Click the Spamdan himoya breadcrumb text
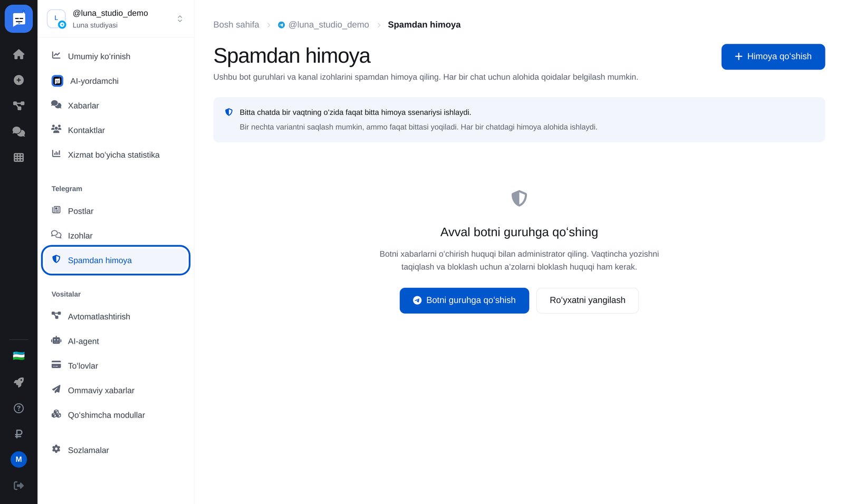Viewport: 844px width, 504px height. coord(424,25)
